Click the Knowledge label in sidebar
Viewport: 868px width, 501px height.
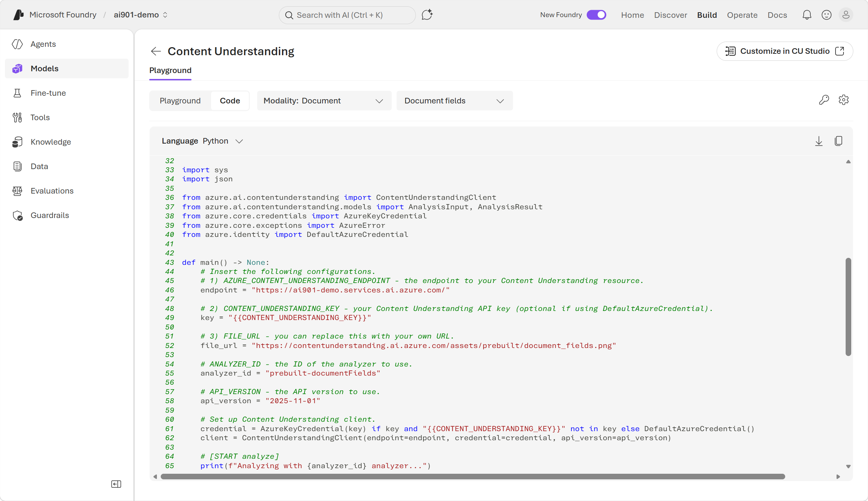point(51,142)
